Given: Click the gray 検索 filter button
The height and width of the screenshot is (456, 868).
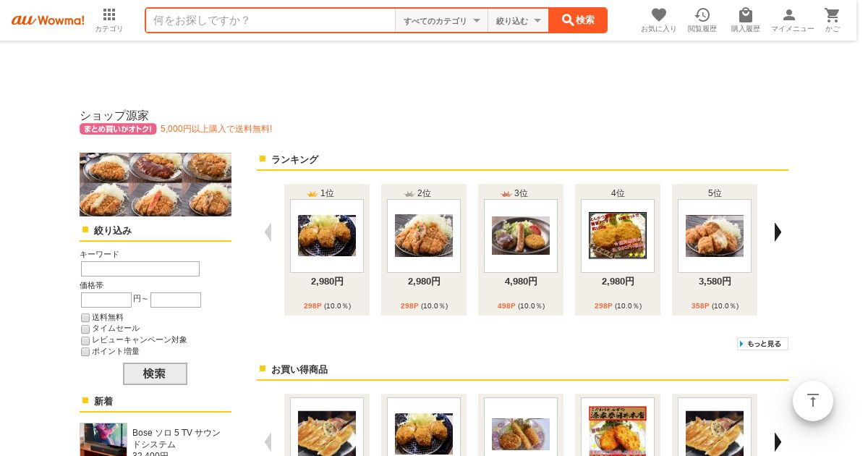Looking at the screenshot, I should (155, 373).
